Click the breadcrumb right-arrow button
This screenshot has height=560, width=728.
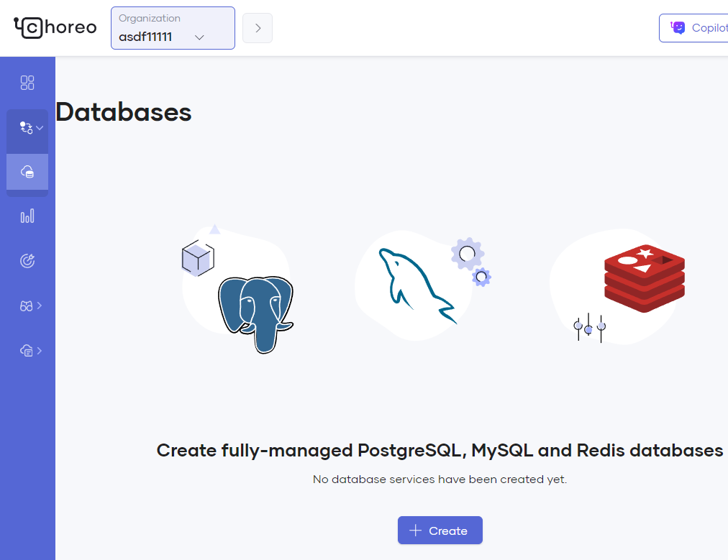click(x=258, y=28)
